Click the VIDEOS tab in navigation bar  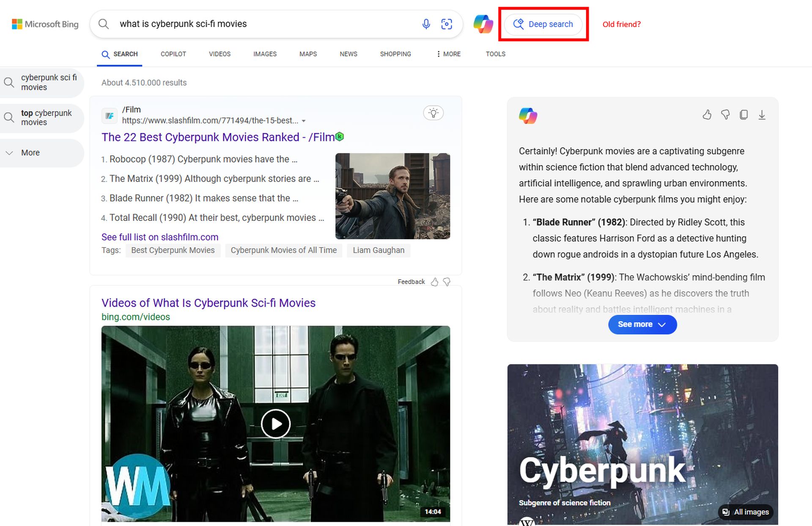219,54
